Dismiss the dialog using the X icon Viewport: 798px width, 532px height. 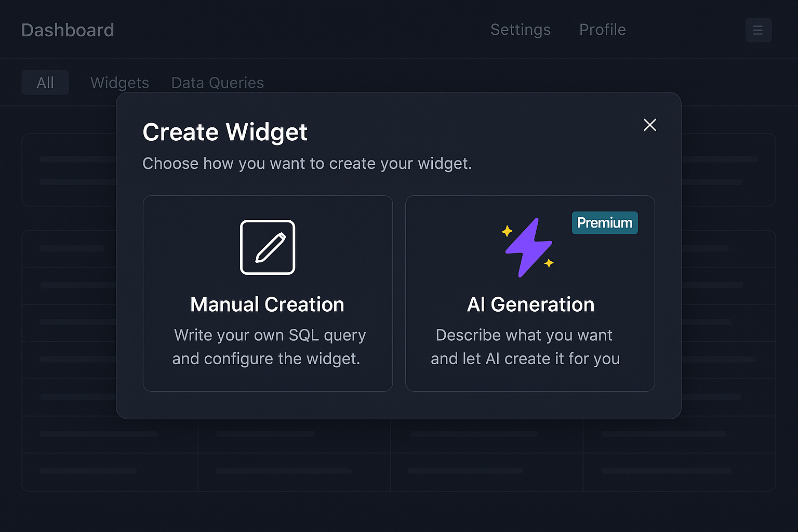pos(650,125)
